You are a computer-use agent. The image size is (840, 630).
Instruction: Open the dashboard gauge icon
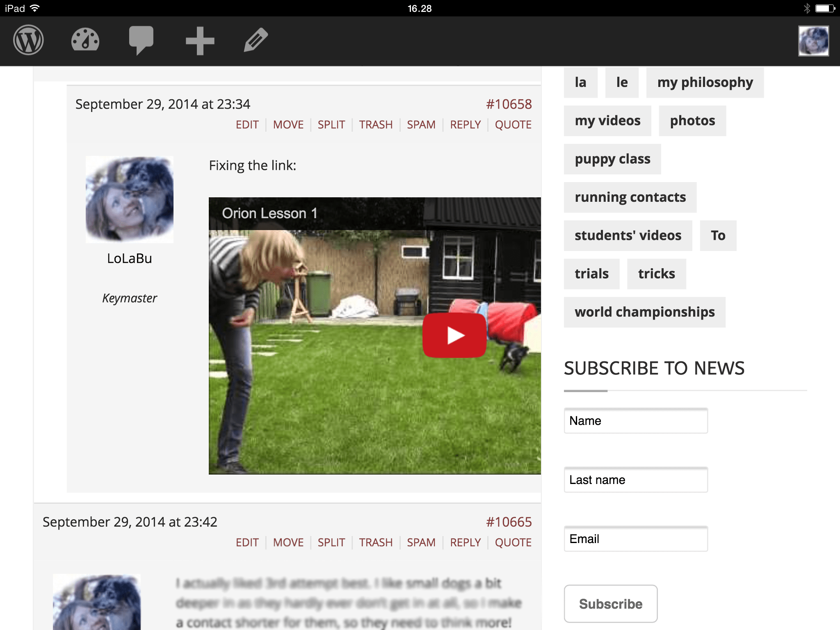pos(85,40)
